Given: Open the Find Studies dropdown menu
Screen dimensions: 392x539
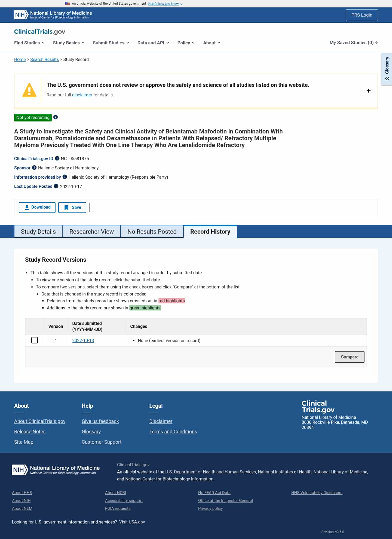Looking at the screenshot, I should click(29, 43).
